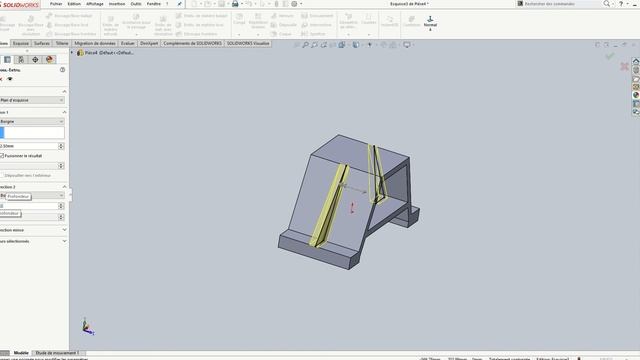Screen dimensions: 640x360
Task: Open the DimXpertManager crosshair tab icon
Action: (36, 60)
